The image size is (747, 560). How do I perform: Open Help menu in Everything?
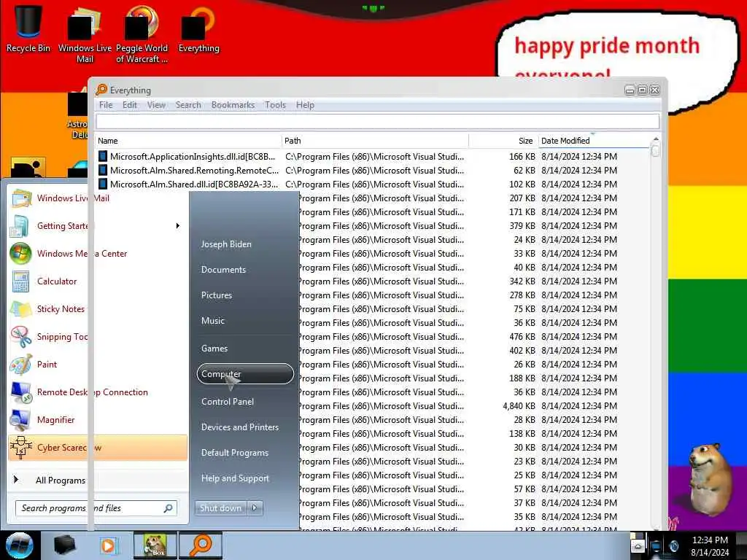click(x=305, y=105)
